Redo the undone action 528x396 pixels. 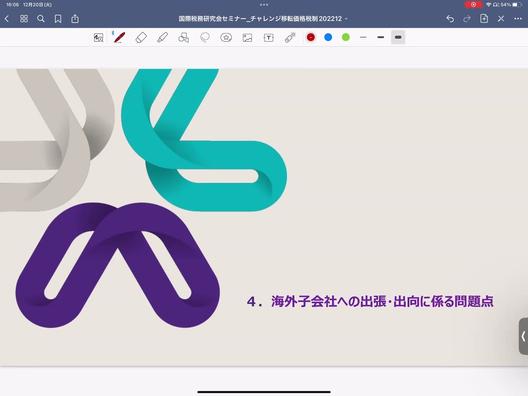(467, 19)
